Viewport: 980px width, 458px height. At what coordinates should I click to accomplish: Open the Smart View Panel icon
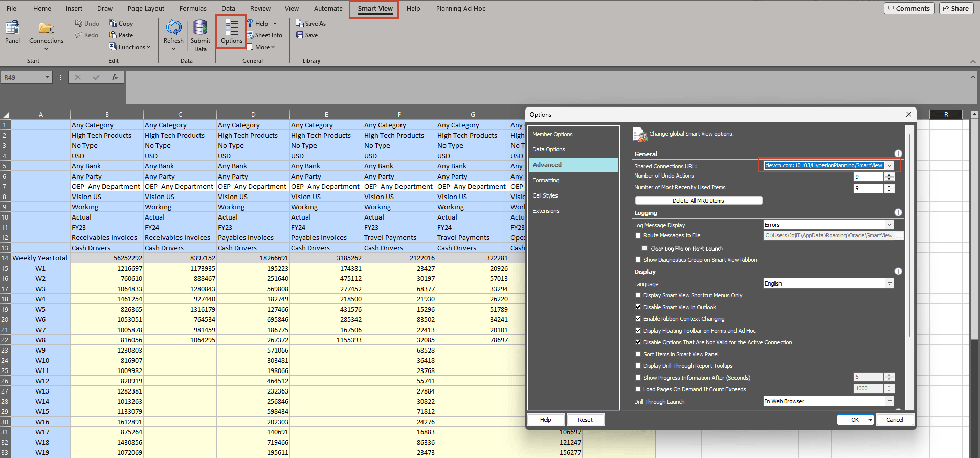12,29
